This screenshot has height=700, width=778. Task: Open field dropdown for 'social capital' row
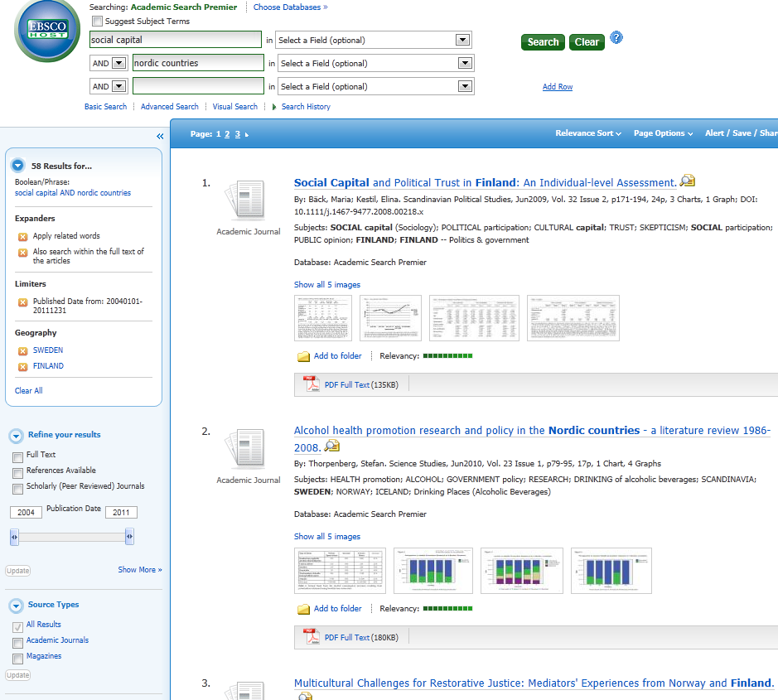[462, 40]
